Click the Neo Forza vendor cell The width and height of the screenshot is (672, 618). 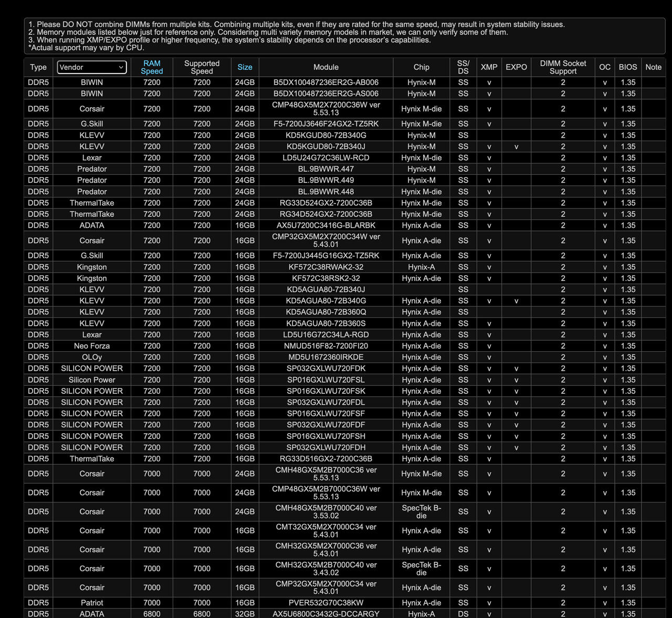click(92, 346)
